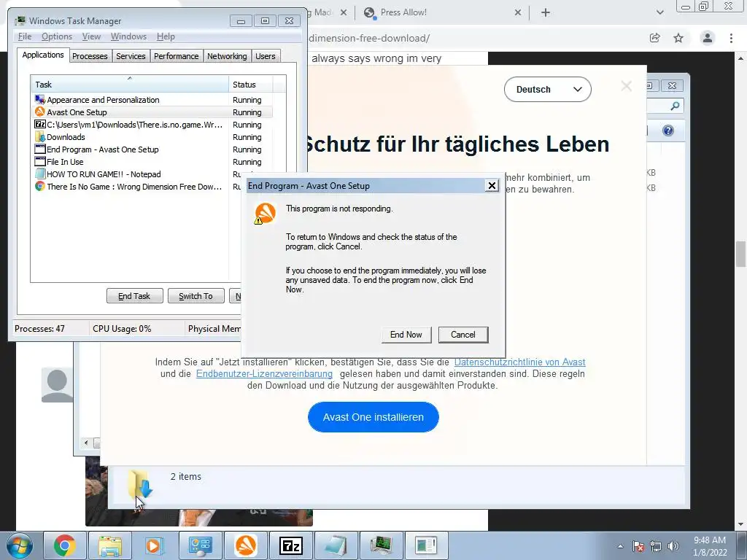The image size is (747, 560).
Task: Close the Press Allow! tab
Action: (518, 13)
